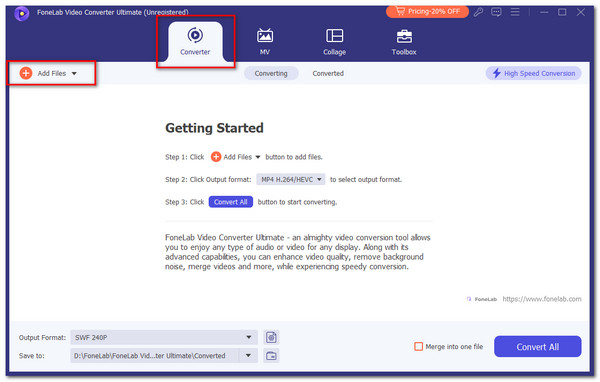Click the Convert All button in Step 3
The image size is (600, 382).
pos(231,202)
